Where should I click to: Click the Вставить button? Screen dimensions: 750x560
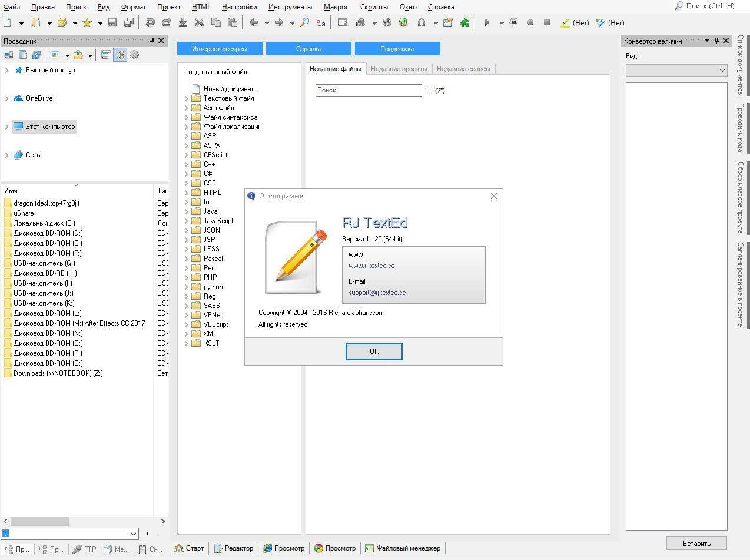click(x=696, y=544)
